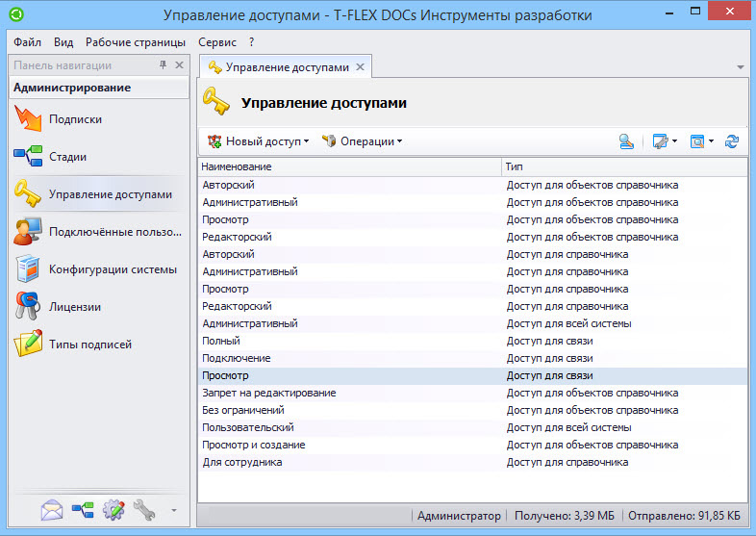
Task: Select the Лицензии navigation label
Action: 75,307
